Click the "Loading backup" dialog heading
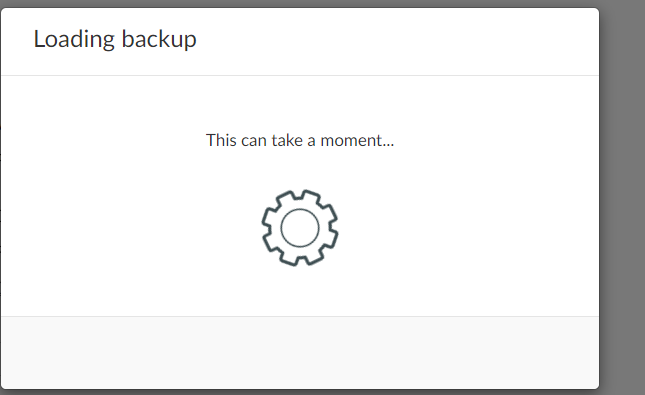 point(115,40)
